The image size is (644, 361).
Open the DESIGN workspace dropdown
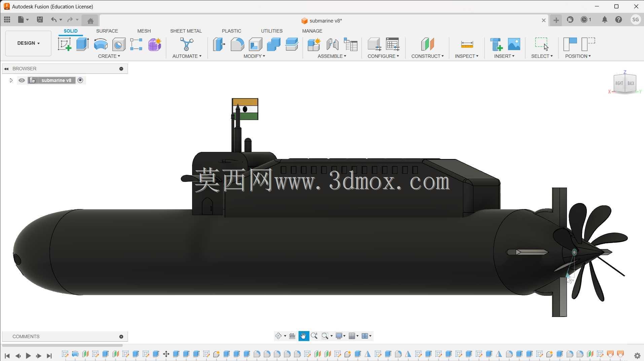point(29,43)
